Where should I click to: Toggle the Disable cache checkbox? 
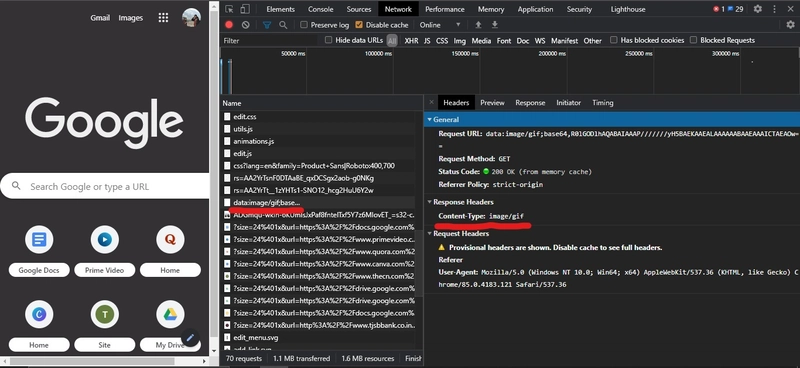pyautogui.click(x=359, y=24)
